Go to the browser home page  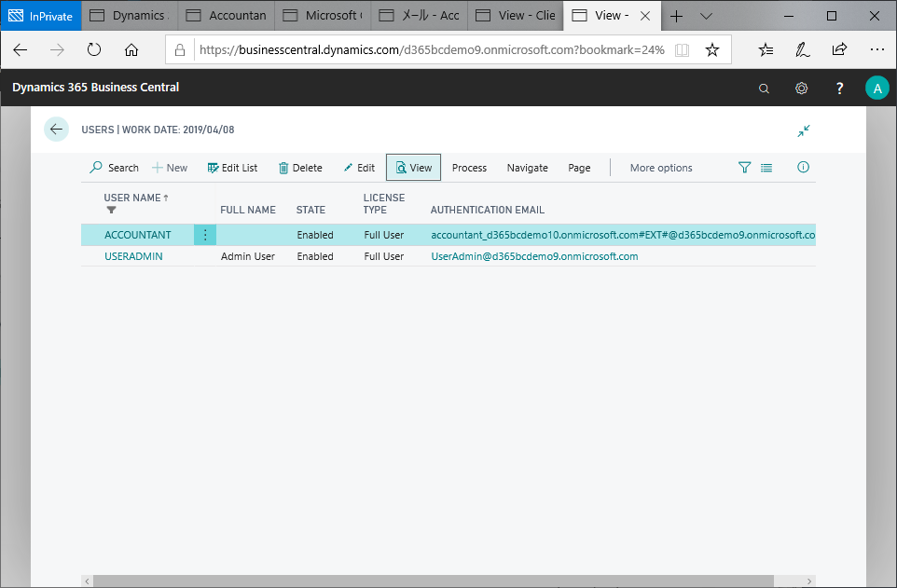pyautogui.click(x=131, y=50)
